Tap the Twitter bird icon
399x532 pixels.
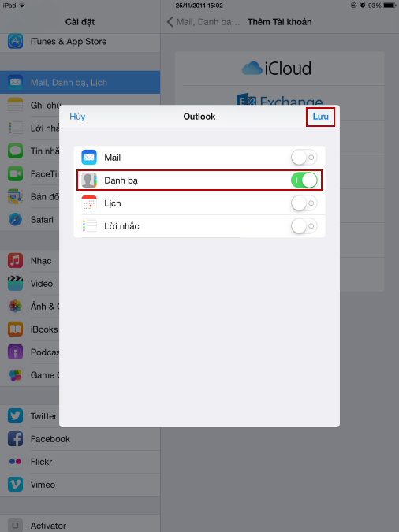coord(15,416)
